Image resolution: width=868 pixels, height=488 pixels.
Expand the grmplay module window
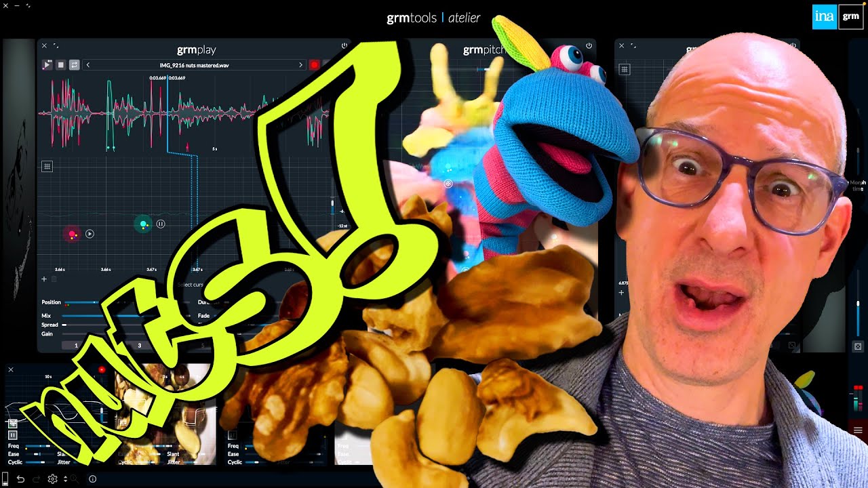tap(56, 46)
